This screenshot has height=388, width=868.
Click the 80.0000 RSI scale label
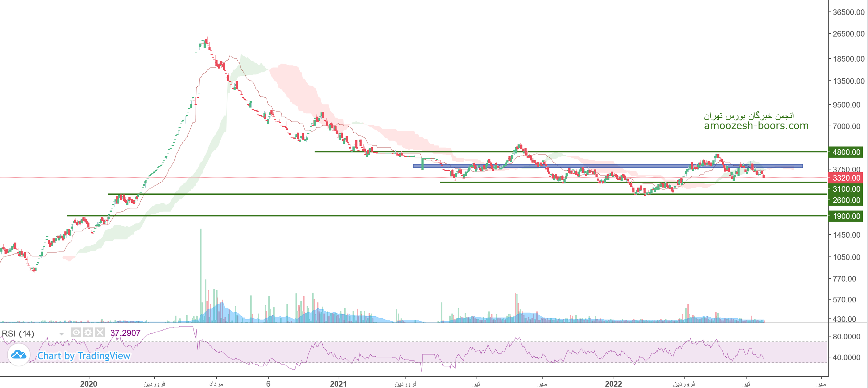pos(846,336)
